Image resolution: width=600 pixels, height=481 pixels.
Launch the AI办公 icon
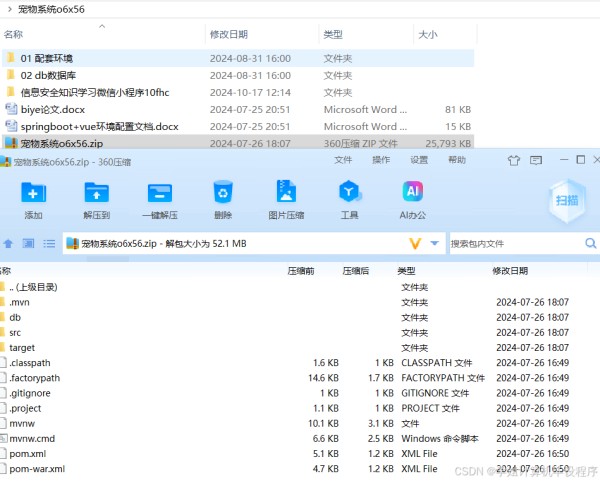[x=412, y=193]
